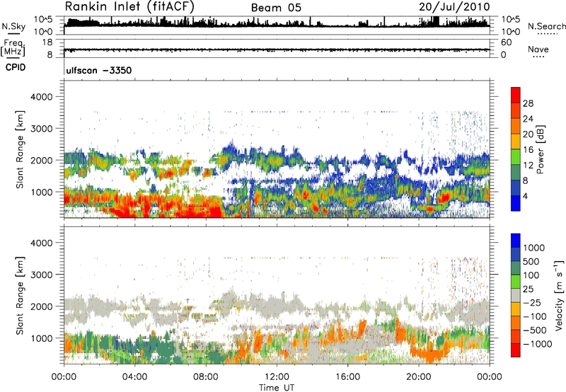Pick the bright blue bottom Power colorbar segment
Image resolution: width=566 pixels, height=392 pixels.
click(x=516, y=203)
